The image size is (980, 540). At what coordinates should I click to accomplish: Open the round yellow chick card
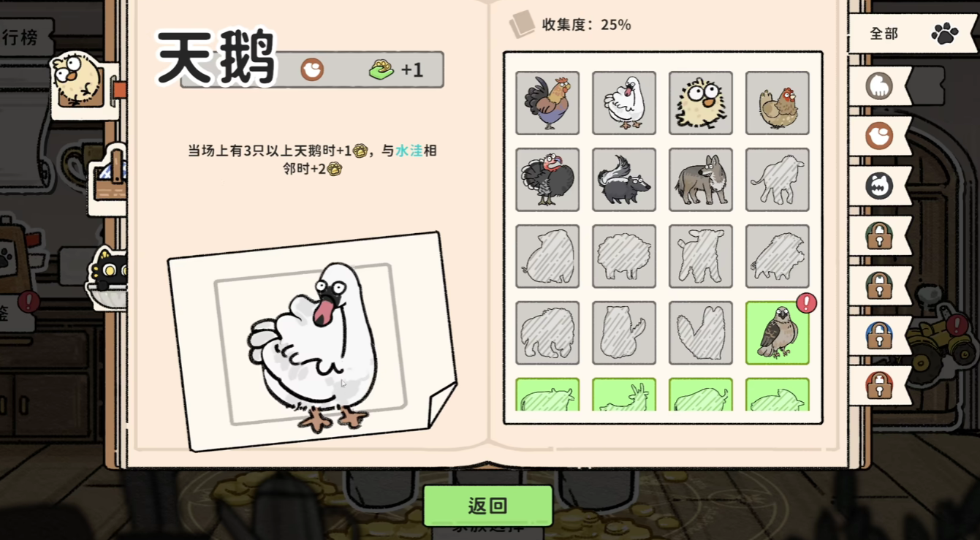[701, 103]
